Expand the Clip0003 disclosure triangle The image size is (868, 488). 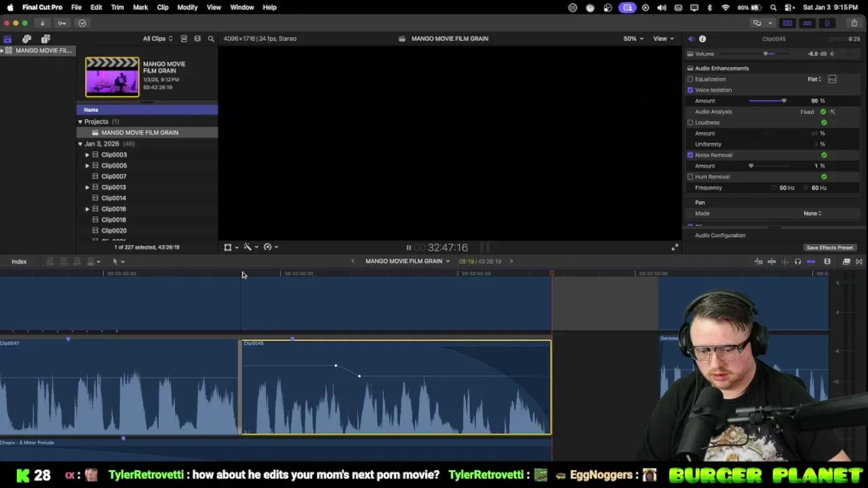87,155
